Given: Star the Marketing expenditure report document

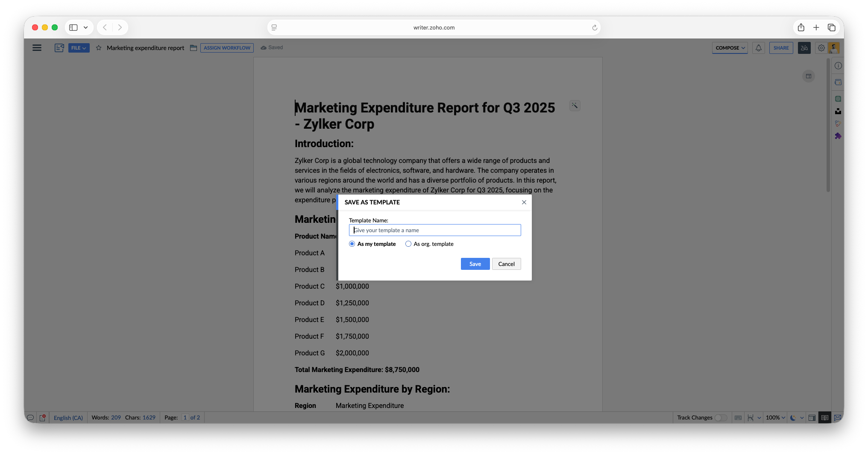Looking at the screenshot, I should (99, 48).
